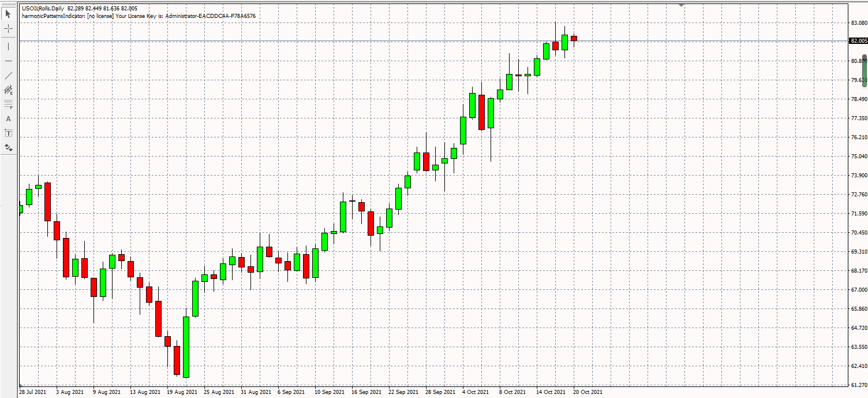Choose the Text Label (T) tool
868x398 pixels.
coord(8,133)
